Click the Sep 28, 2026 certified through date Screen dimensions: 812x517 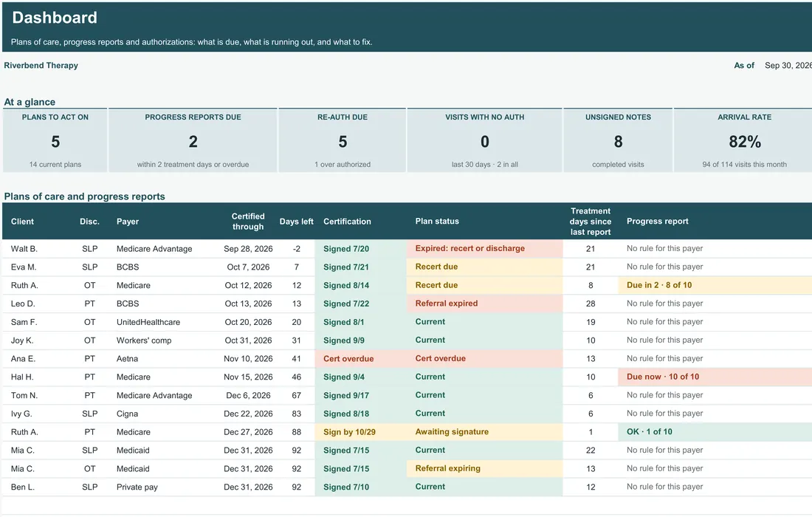[x=248, y=249]
